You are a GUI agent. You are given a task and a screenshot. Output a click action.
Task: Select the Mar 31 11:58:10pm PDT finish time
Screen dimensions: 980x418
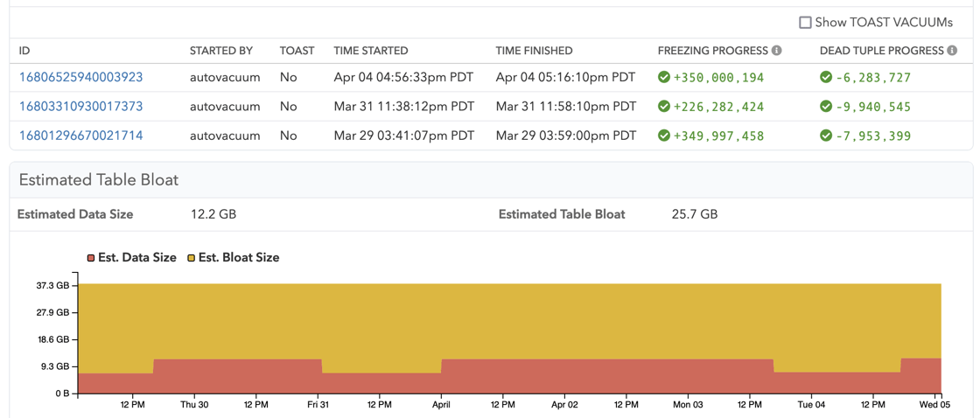coord(566,107)
